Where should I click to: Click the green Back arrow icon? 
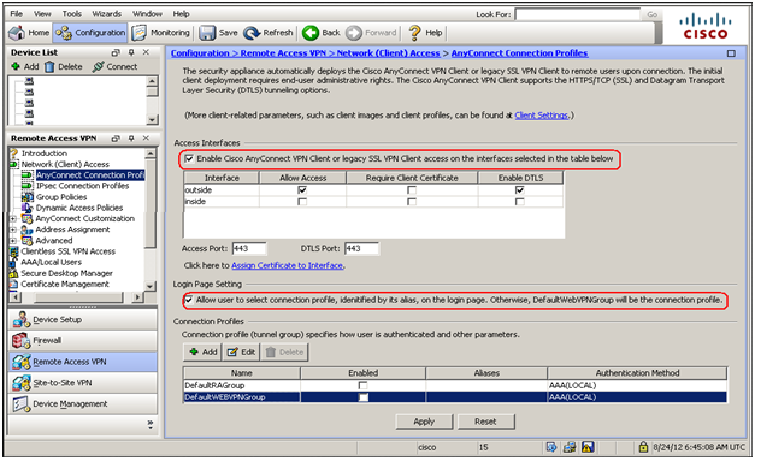(310, 33)
